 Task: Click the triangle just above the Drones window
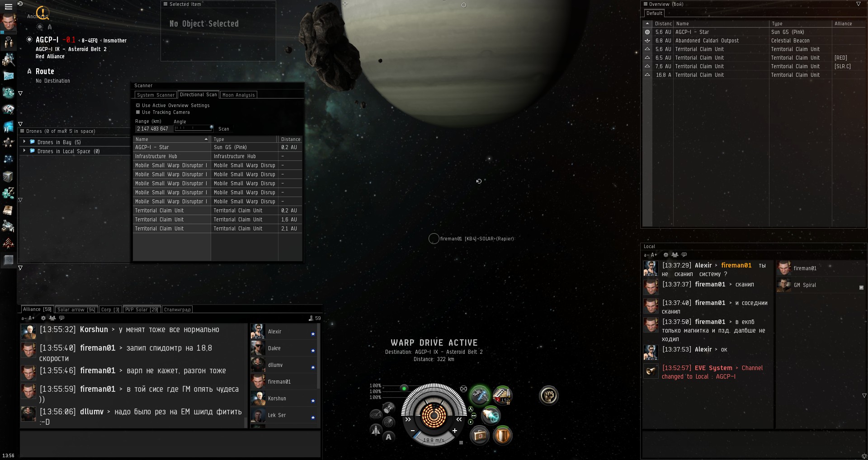20,124
